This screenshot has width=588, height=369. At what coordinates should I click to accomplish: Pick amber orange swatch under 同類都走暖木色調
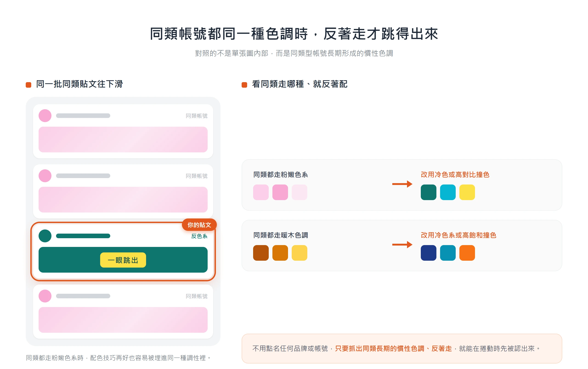tap(280, 253)
